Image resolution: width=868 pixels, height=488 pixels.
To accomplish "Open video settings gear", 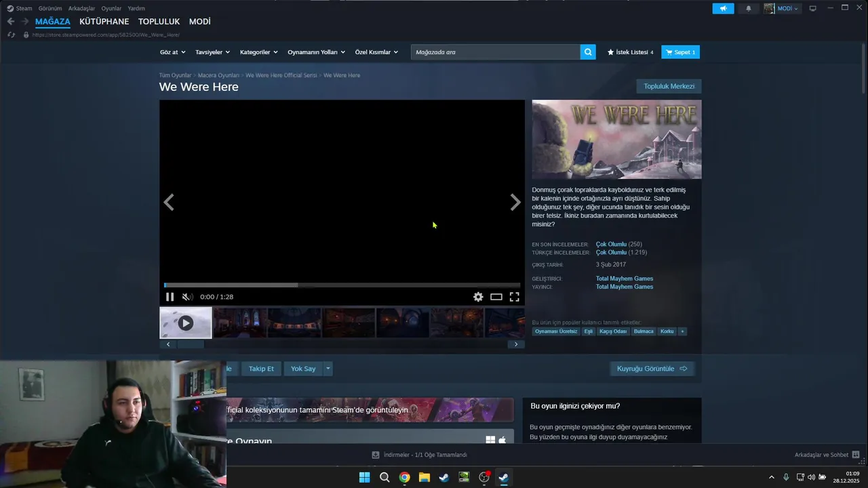I will pos(478,297).
